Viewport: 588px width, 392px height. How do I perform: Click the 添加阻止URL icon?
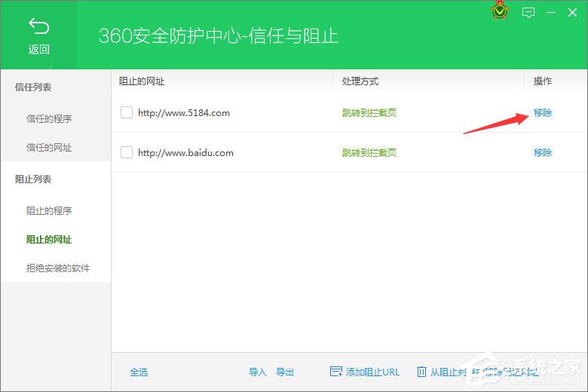(x=336, y=372)
